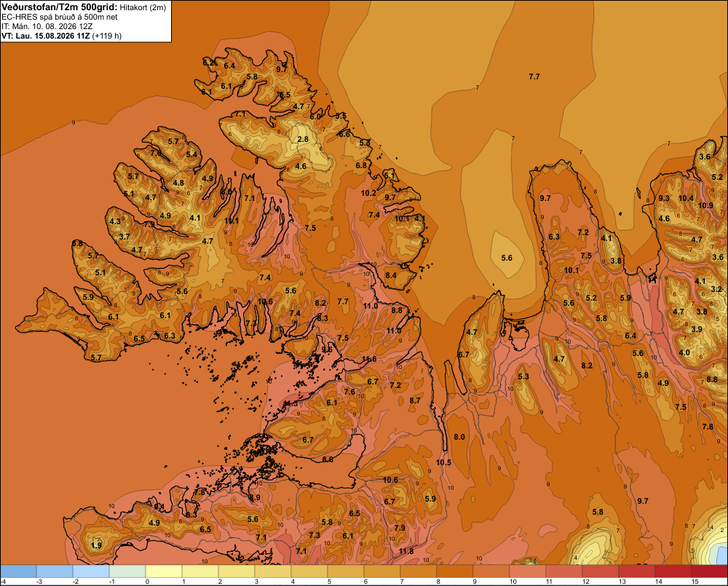Pick the dark red 14 legend swatch
The height and width of the screenshot is (586, 728).
pos(673,571)
